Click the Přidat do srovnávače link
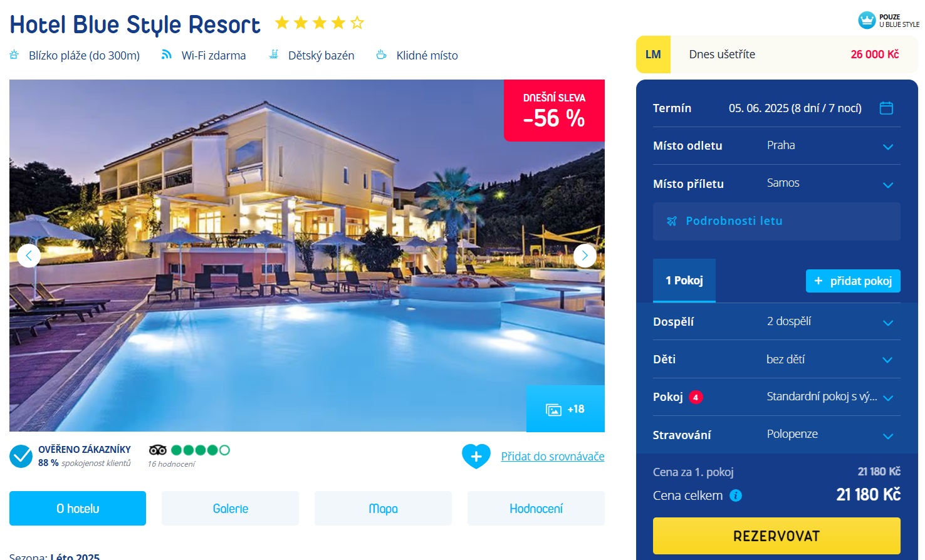925x560 pixels. pos(553,457)
